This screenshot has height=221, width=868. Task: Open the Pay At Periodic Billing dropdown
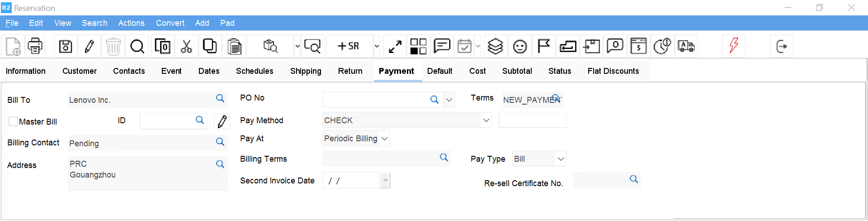click(x=385, y=139)
